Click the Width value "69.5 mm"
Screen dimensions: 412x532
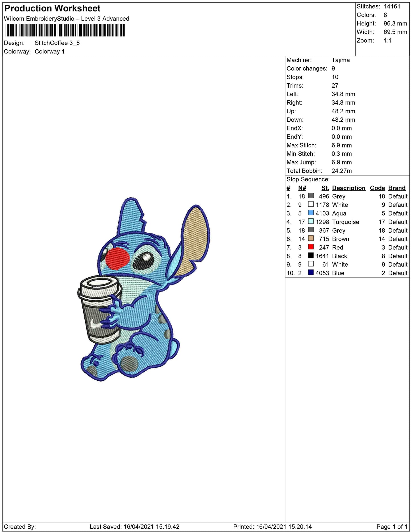395,32
